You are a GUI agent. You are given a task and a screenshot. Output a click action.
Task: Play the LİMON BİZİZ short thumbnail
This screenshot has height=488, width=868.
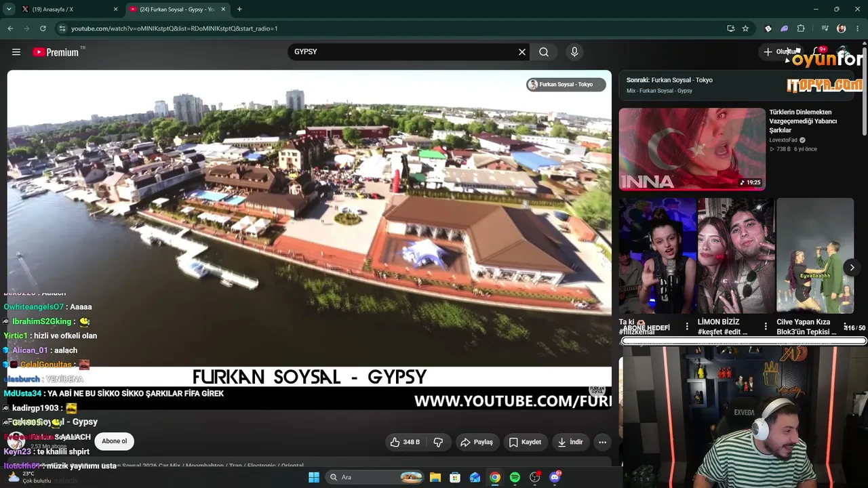click(x=736, y=256)
